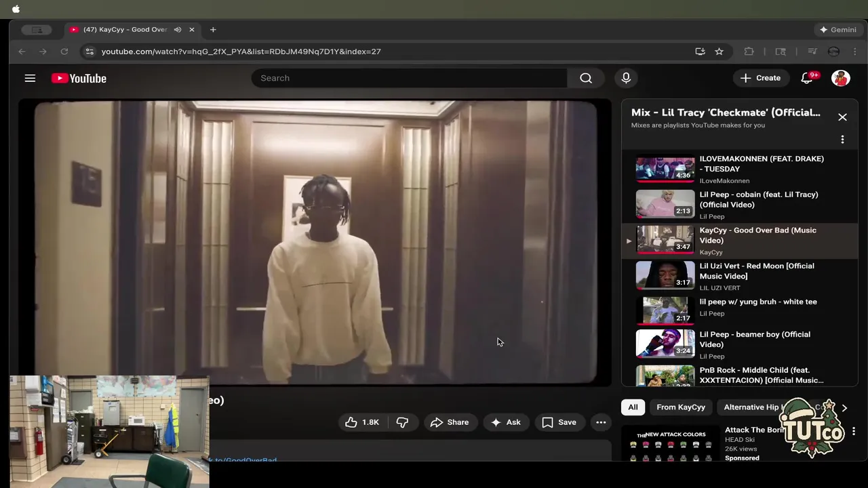Open the site information icon in address bar
This screenshot has height=488, width=868.
pos(90,52)
